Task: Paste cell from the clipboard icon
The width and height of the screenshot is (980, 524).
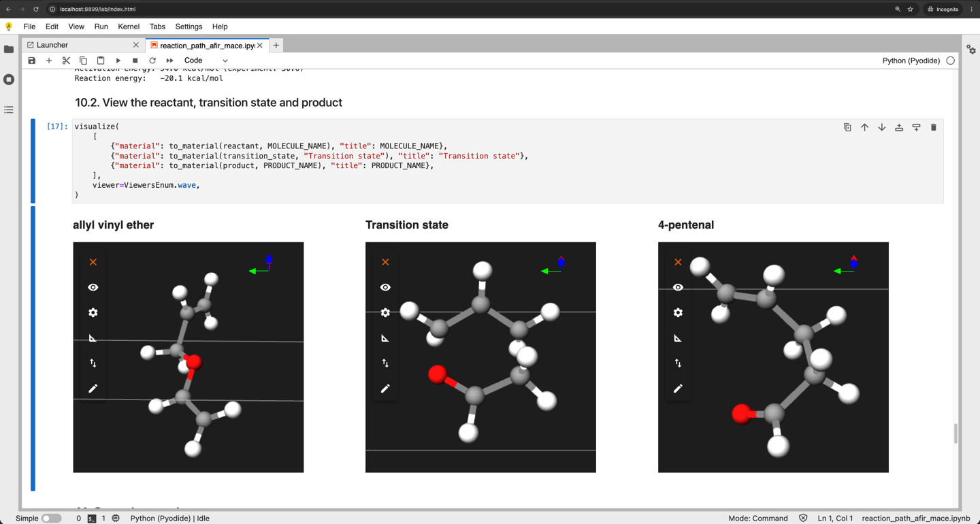Action: [x=101, y=61]
